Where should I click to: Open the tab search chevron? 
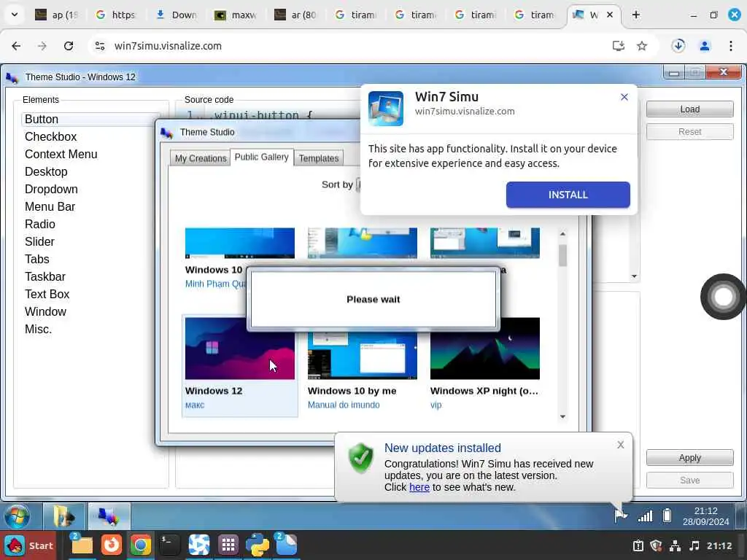pyautogui.click(x=15, y=15)
